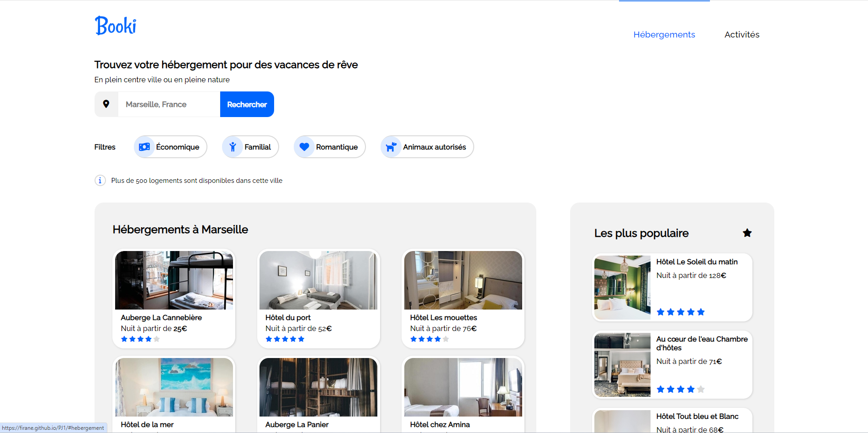868x433 pixels.
Task: Click the Romantique heart icon
Action: [304, 147]
